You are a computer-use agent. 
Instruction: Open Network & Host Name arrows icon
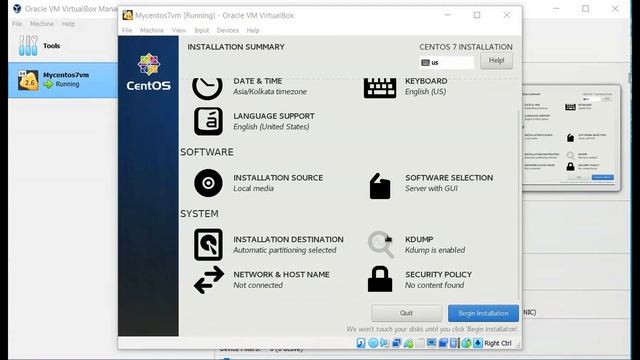pos(209,280)
